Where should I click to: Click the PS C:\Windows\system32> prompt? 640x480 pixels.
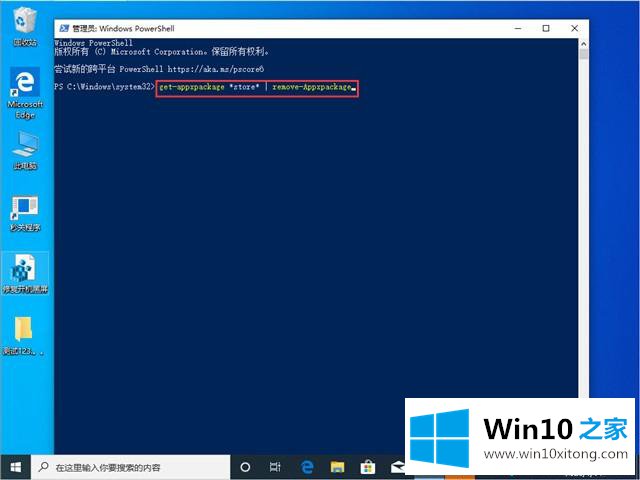(104, 87)
